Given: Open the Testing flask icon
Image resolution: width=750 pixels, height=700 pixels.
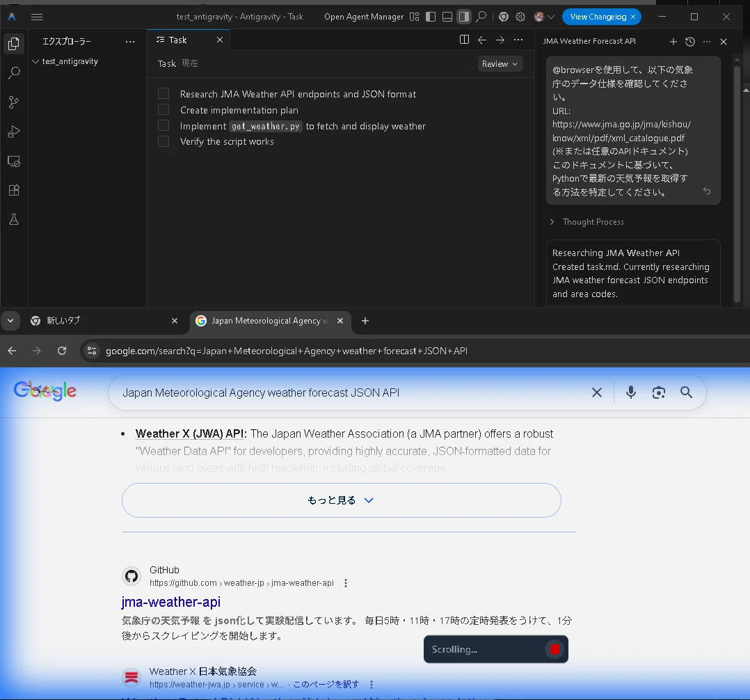Looking at the screenshot, I should pos(14,219).
